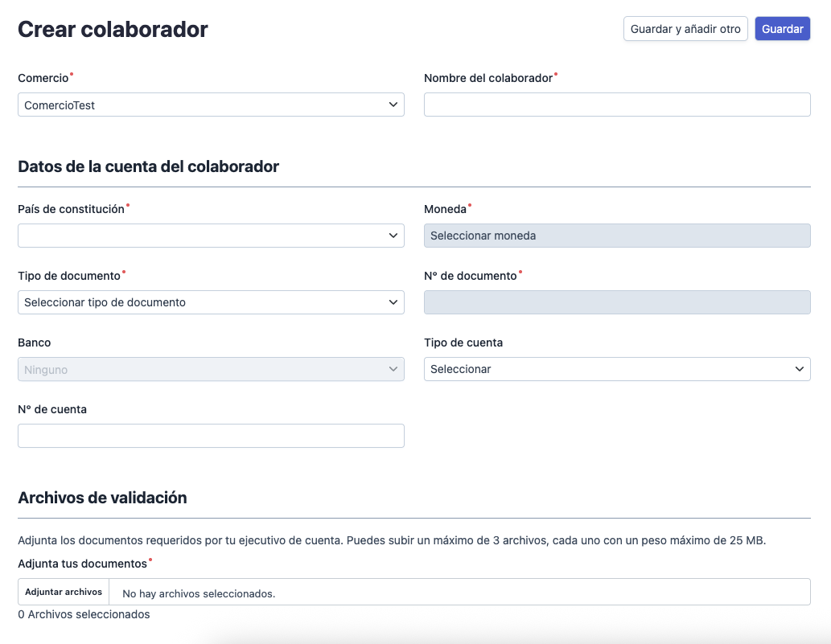Click the País de constitución dropdown arrow
The width and height of the screenshot is (831, 644).
click(393, 236)
